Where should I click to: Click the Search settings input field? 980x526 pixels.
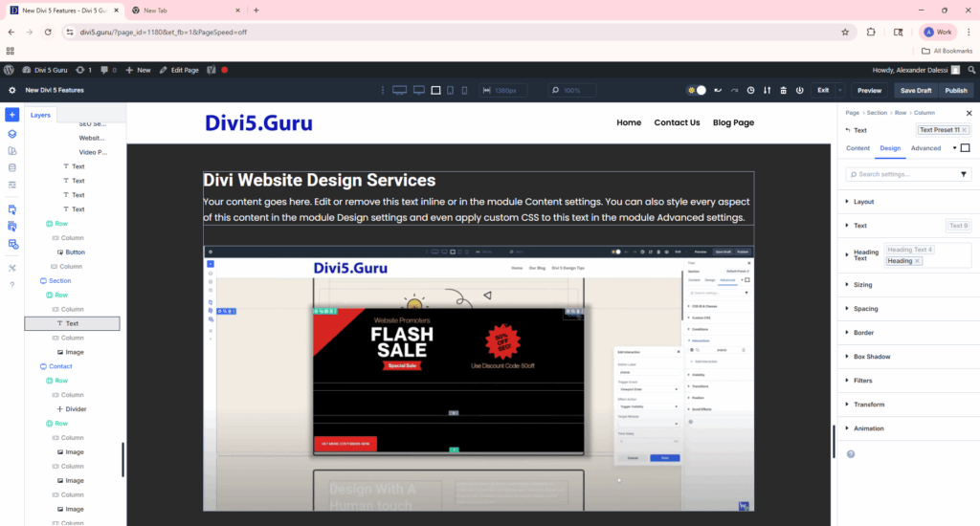point(904,175)
